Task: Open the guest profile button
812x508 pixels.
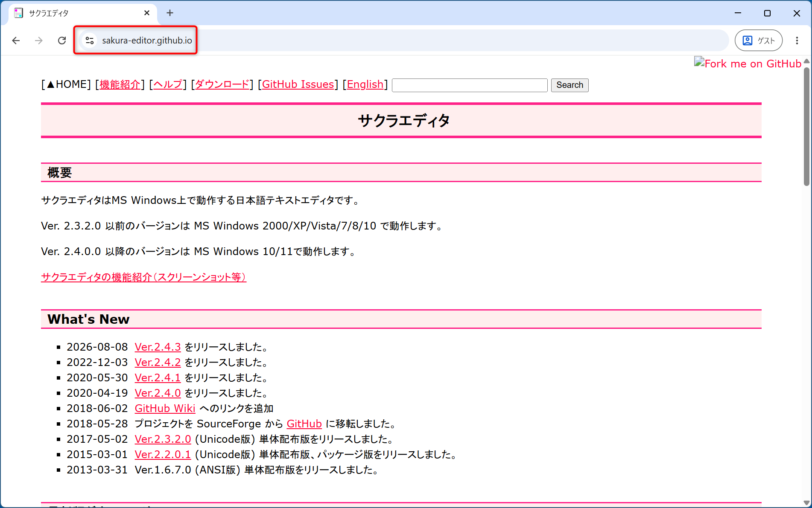Action: pyautogui.click(x=759, y=41)
